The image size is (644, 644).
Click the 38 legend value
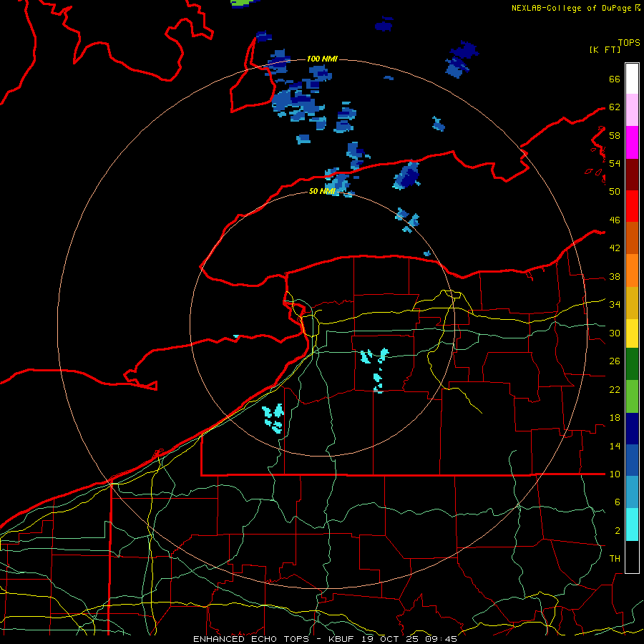pos(615,276)
